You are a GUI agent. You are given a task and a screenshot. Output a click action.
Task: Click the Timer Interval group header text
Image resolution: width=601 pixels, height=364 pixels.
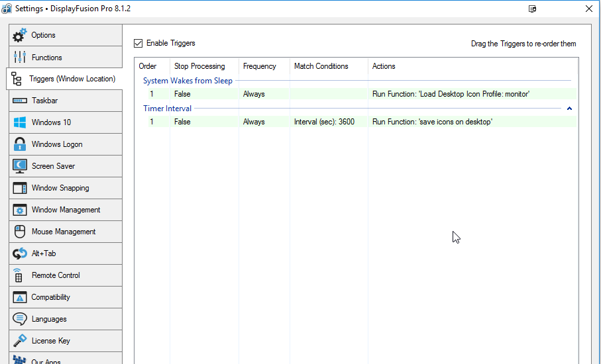167,109
